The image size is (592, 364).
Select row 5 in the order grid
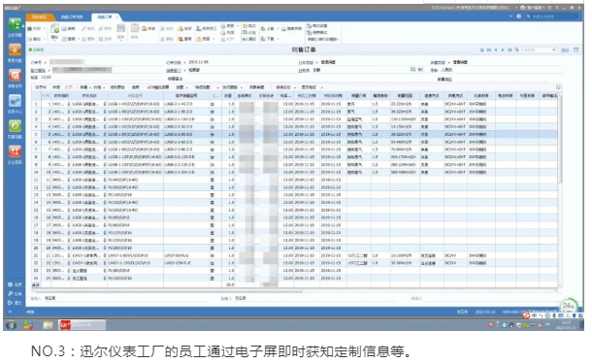(x=294, y=134)
